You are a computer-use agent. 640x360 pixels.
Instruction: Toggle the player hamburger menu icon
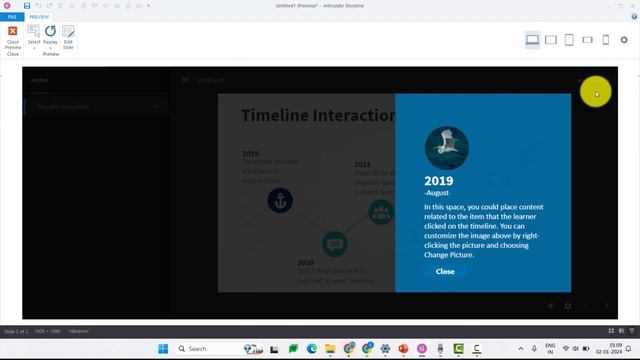[x=185, y=80]
